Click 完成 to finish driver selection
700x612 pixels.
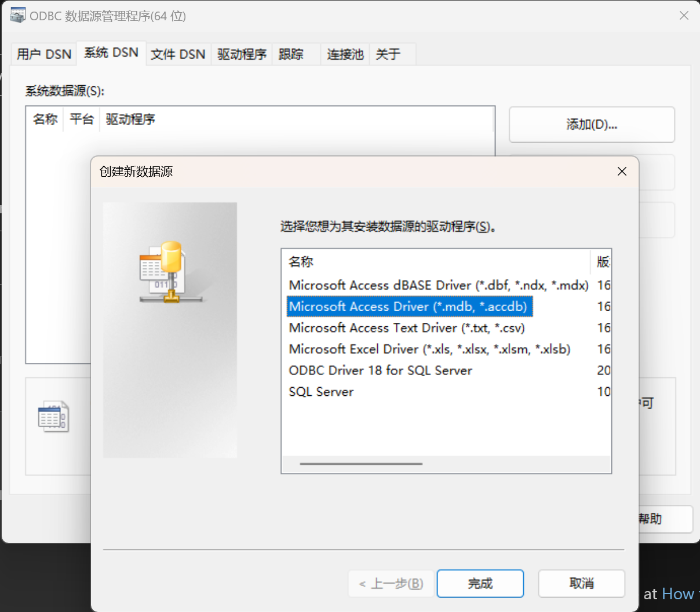coord(480,583)
